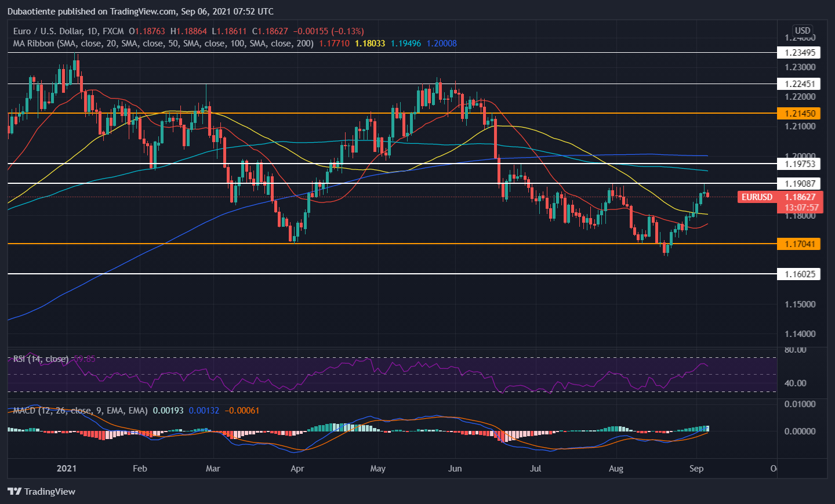Select the RSI (14, close) indicator label
The width and height of the screenshot is (835, 504).
click(x=41, y=359)
